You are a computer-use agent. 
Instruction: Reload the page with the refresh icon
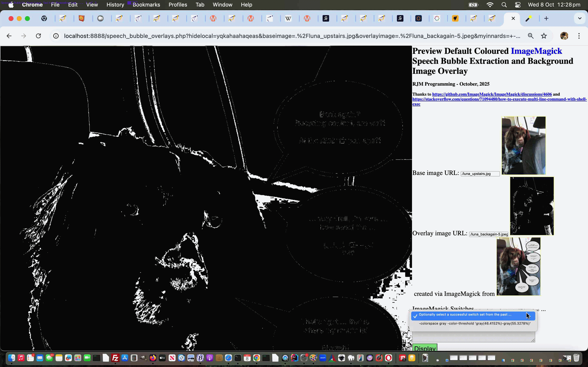pos(38,36)
